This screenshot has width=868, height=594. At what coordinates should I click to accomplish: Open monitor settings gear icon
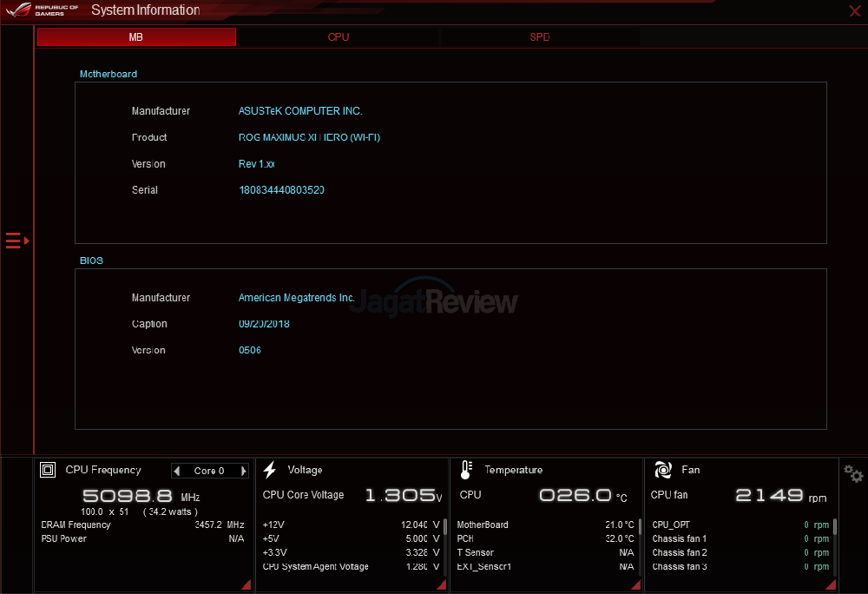click(853, 474)
